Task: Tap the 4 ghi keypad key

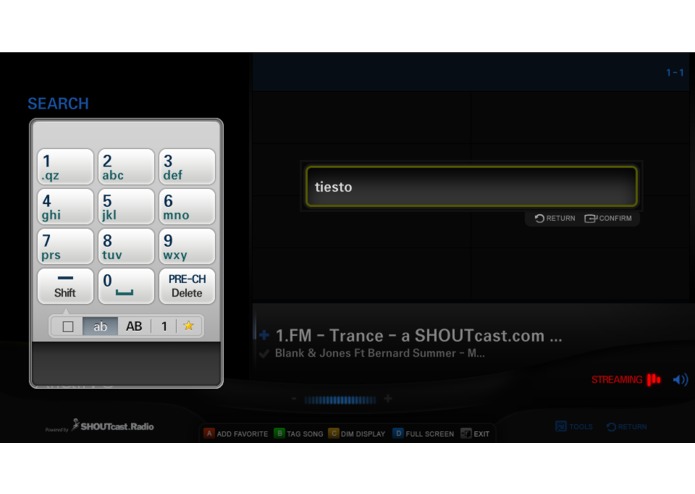Action: click(x=65, y=207)
